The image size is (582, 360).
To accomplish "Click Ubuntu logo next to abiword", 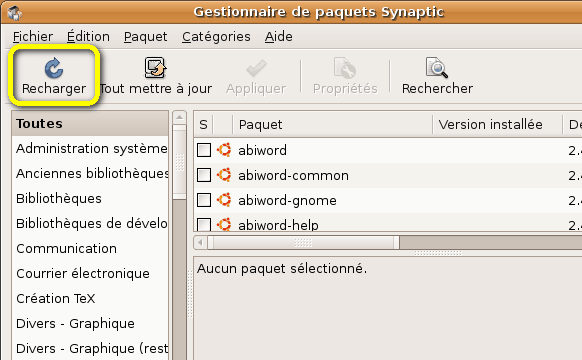I will click(x=224, y=150).
